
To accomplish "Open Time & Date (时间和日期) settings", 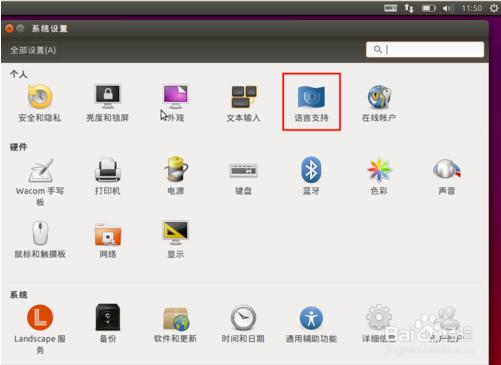I will coord(243,324).
